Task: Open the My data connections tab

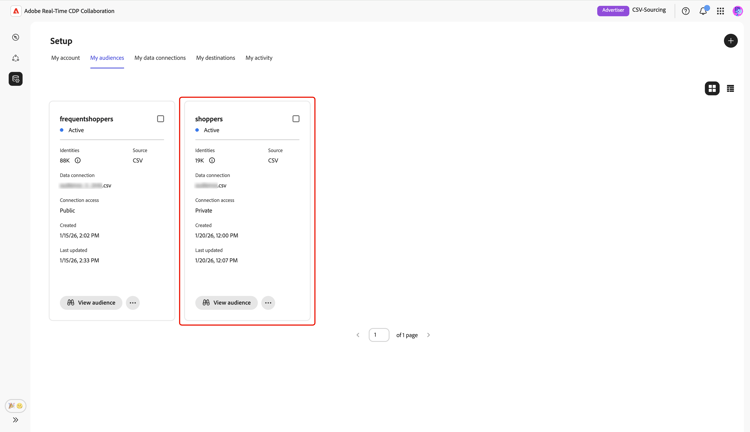Action: [160, 58]
